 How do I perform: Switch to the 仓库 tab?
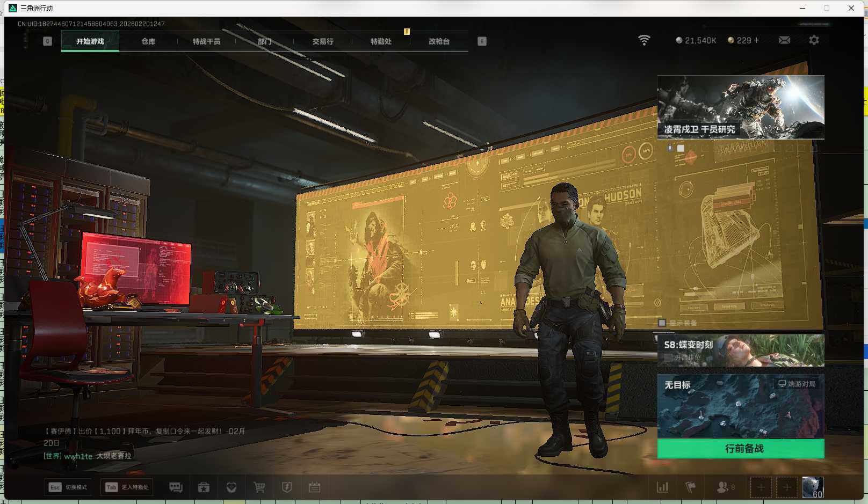tap(148, 41)
